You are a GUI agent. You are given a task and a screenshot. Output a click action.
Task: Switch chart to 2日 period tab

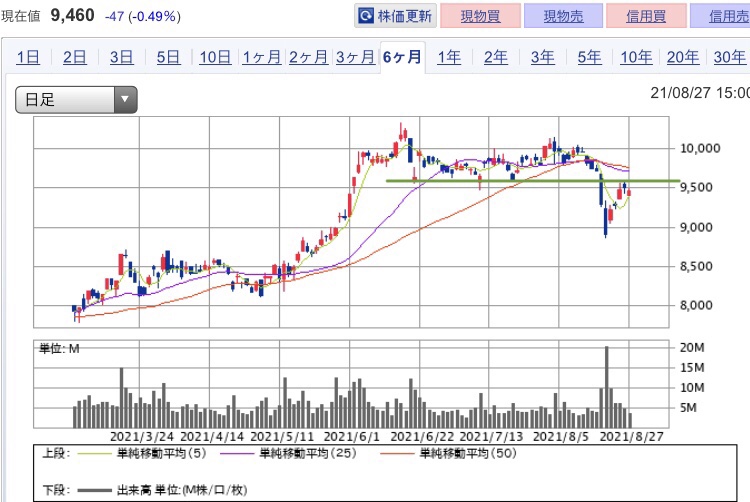[75, 57]
